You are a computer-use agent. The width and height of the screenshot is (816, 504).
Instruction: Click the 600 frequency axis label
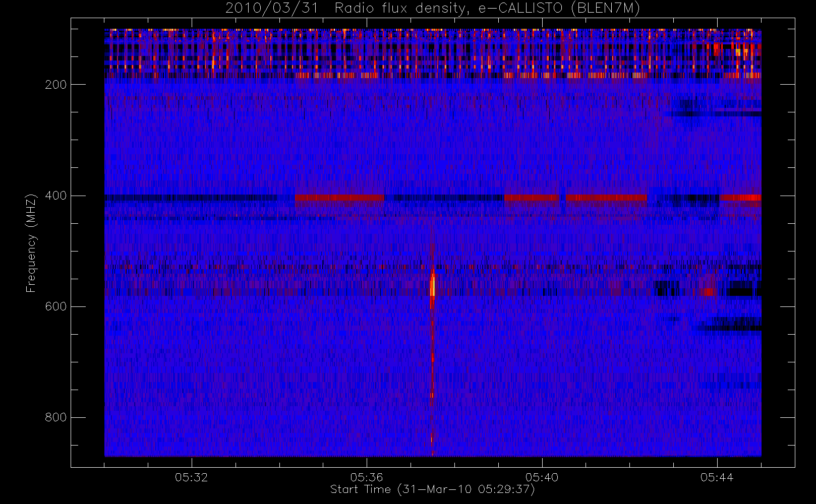[55, 306]
